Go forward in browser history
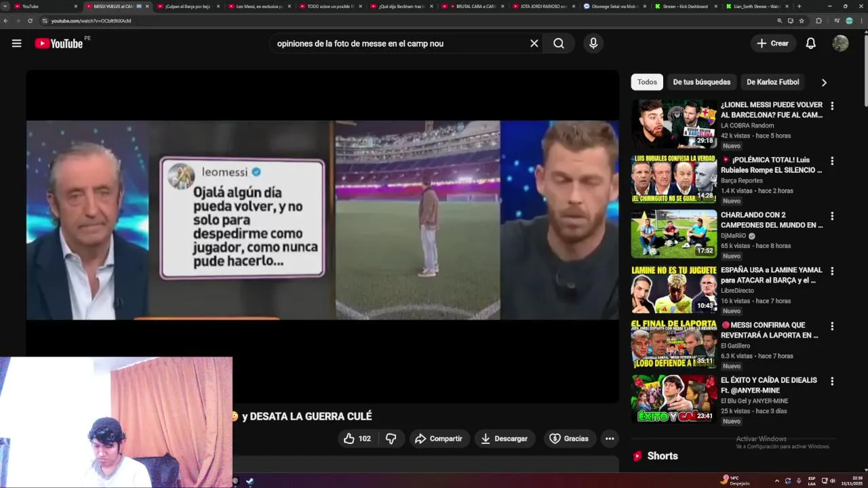This screenshot has width=868, height=488. pyautogui.click(x=18, y=21)
